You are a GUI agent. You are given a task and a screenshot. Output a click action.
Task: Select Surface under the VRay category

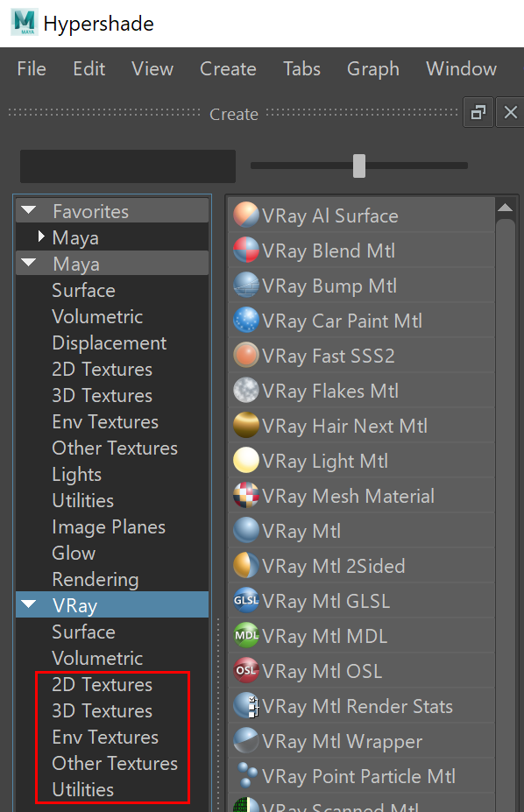point(83,632)
